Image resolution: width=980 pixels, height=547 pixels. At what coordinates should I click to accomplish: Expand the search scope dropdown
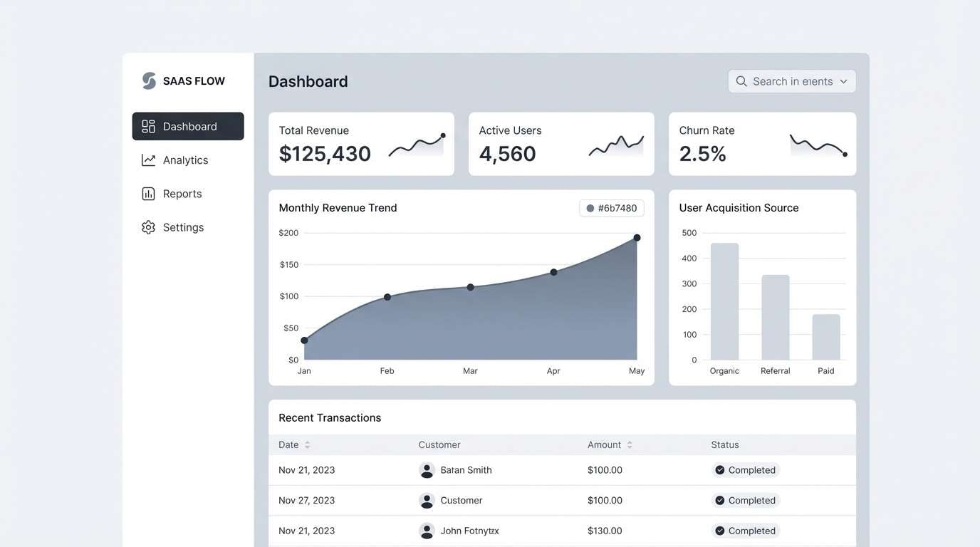tap(845, 81)
